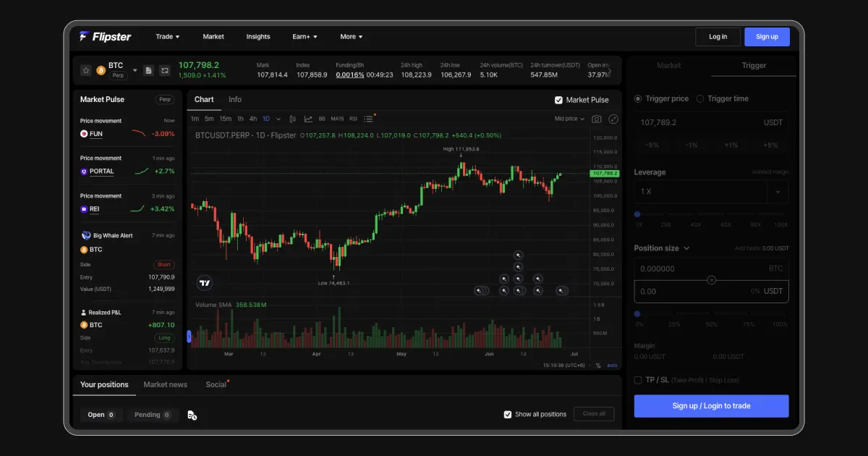Click the Flipster logo
The image size is (868, 456).
click(x=106, y=36)
